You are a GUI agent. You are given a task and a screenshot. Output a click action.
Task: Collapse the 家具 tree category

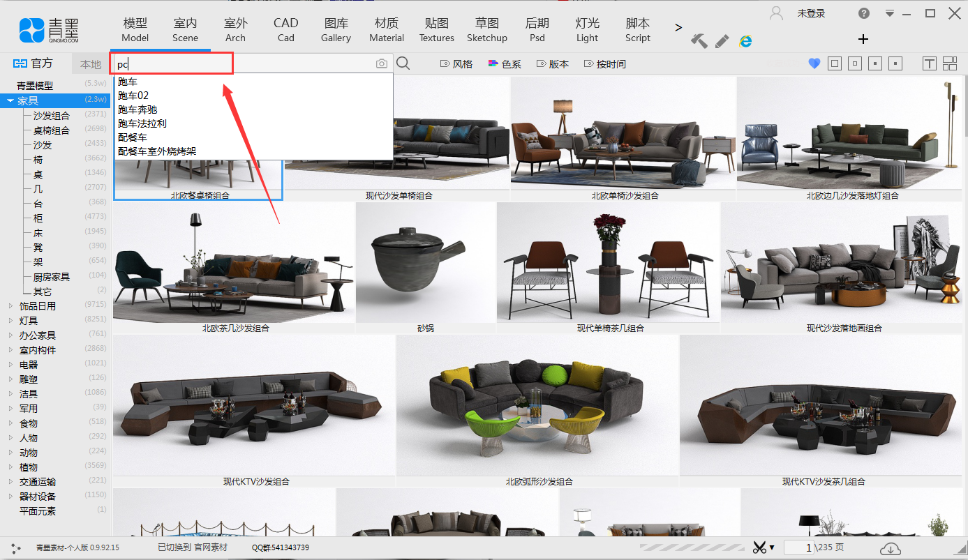[10, 101]
